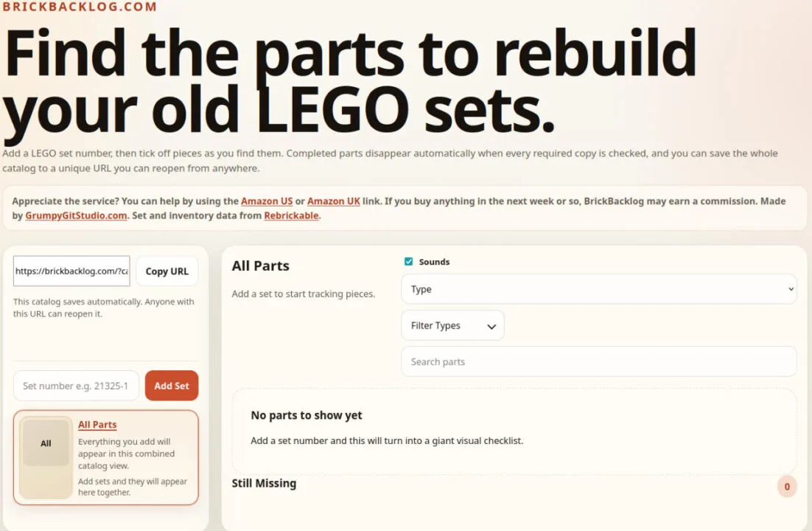The height and width of the screenshot is (531, 812).
Task: Click the catalog URL text field
Action: pos(71,271)
